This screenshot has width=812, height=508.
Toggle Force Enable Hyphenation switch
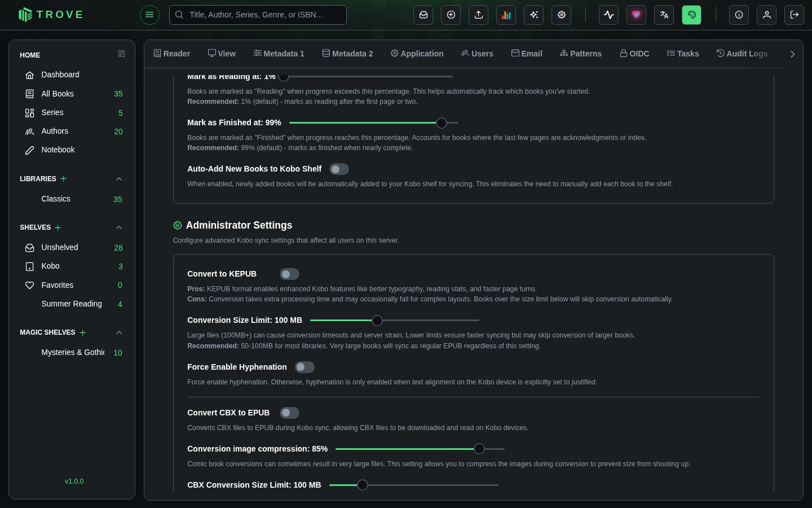pos(304,367)
